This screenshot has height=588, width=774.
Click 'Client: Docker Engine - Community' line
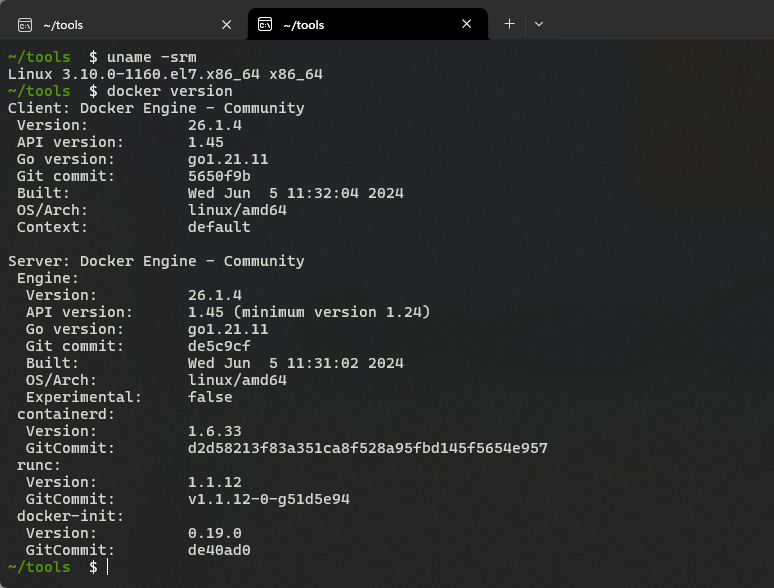coord(156,108)
